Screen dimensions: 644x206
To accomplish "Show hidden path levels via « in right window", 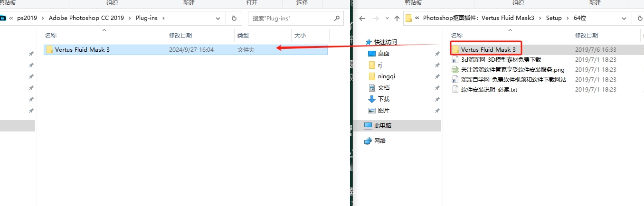I will tap(417, 18).
